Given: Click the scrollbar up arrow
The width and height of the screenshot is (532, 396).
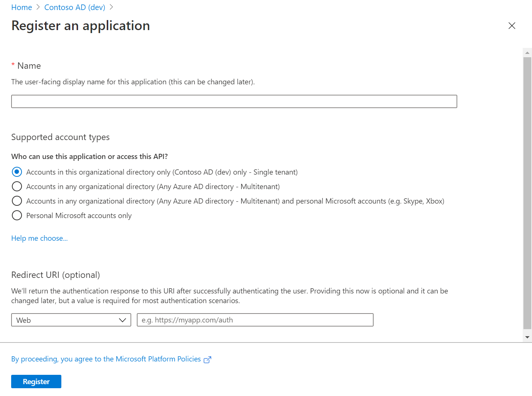Looking at the screenshot, I should pyautogui.click(x=527, y=52).
